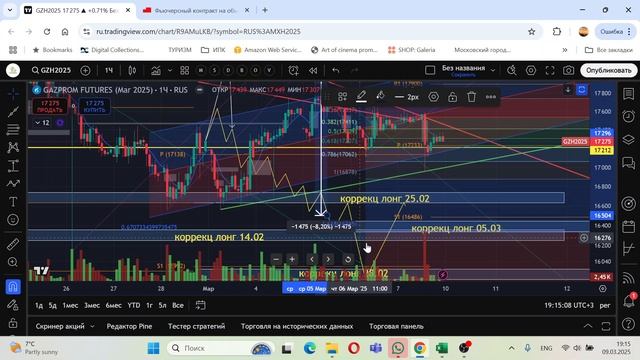
Task: Reset the chart view
Action: 348,259
